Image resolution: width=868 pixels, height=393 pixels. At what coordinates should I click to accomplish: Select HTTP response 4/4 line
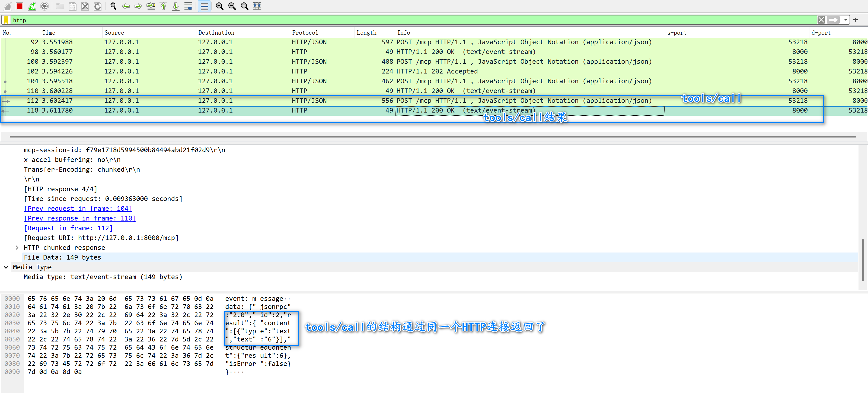(x=61, y=189)
